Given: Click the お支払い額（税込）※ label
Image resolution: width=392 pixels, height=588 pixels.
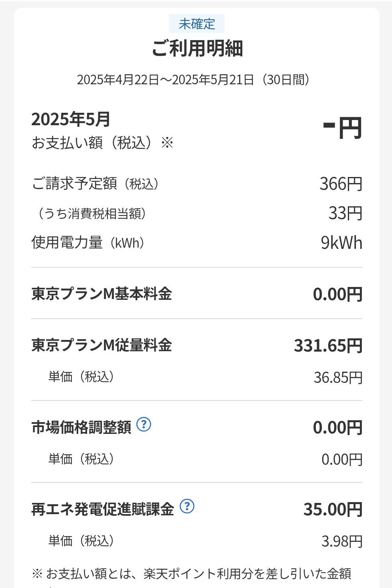Looking at the screenshot, I should [102, 142].
